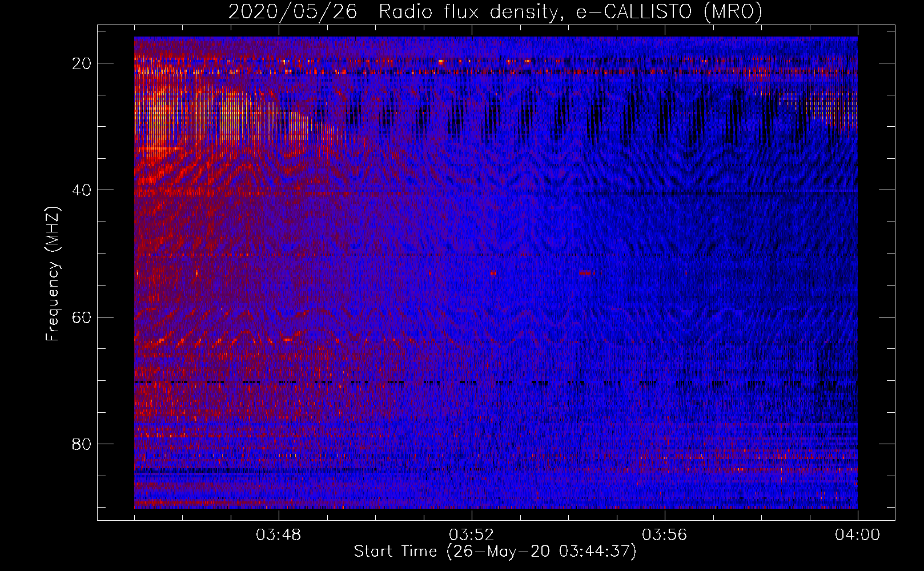The image size is (924, 571).
Task: Click the 03:48 time tick label
Action: 279,535
